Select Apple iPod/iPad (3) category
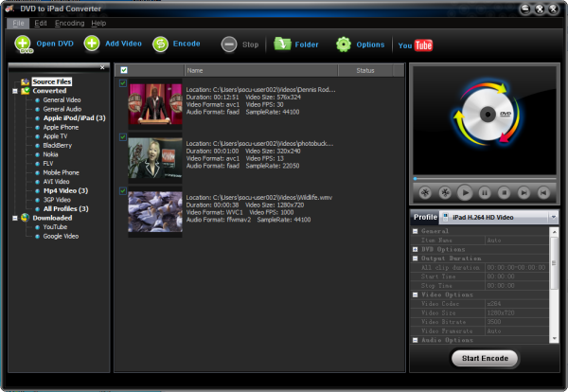Viewport: 568px width, 392px height. point(74,118)
